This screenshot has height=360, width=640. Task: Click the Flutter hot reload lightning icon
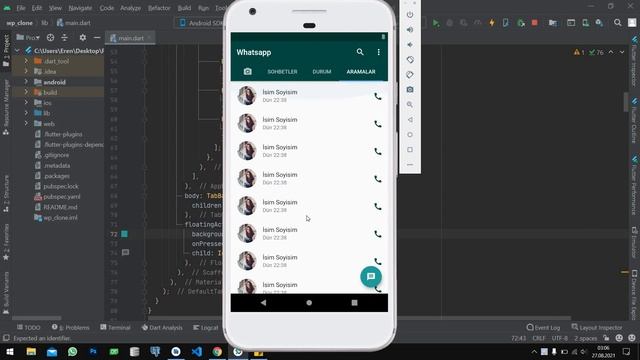492,23
